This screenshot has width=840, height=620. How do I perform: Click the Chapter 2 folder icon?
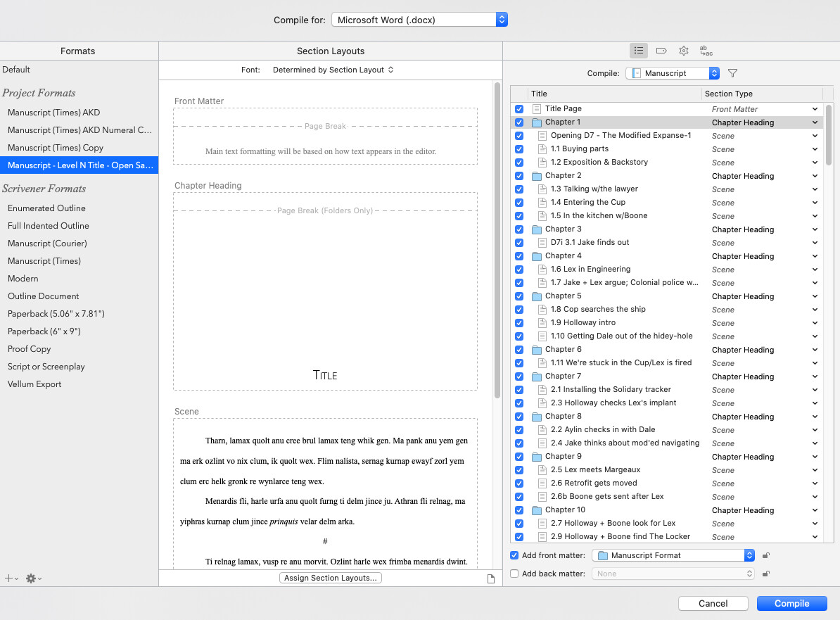pyautogui.click(x=536, y=176)
